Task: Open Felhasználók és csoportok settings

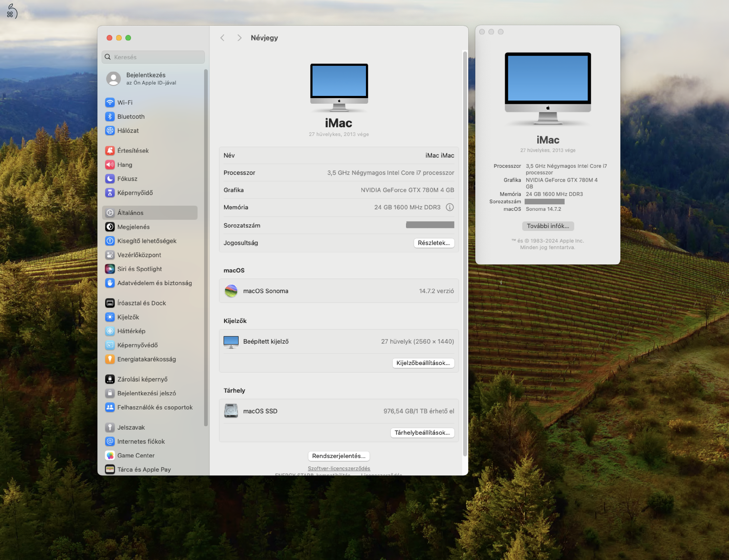Action: coord(150,407)
